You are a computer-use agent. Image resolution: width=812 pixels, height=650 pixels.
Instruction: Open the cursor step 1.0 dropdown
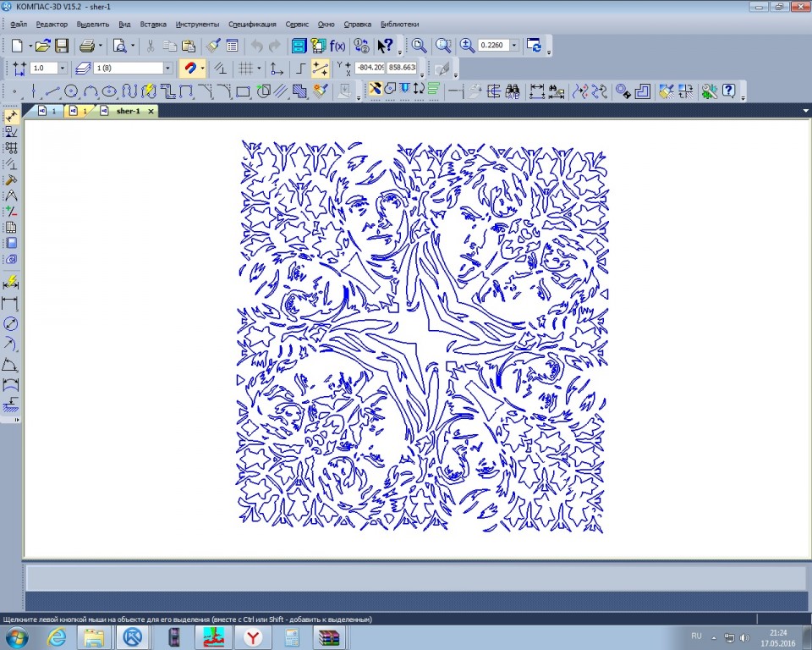(x=62, y=68)
